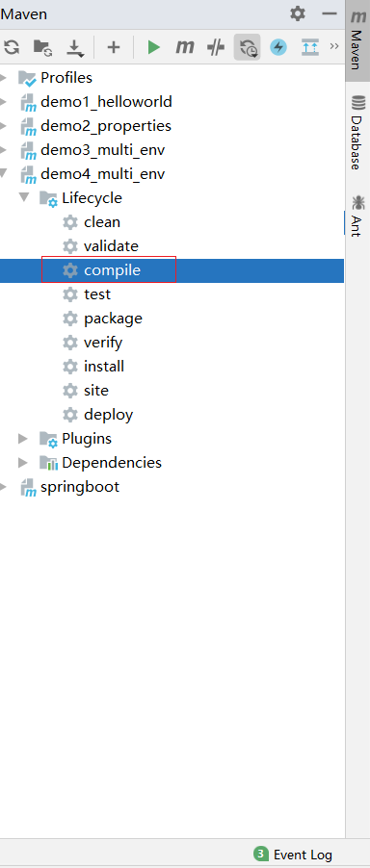Toggle Skip Tests mode lightning icon
The image size is (370, 868).
pos(278,47)
